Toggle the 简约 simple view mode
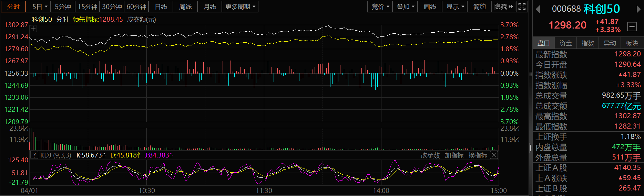644x196 pixels. pyautogui.click(x=479, y=7)
